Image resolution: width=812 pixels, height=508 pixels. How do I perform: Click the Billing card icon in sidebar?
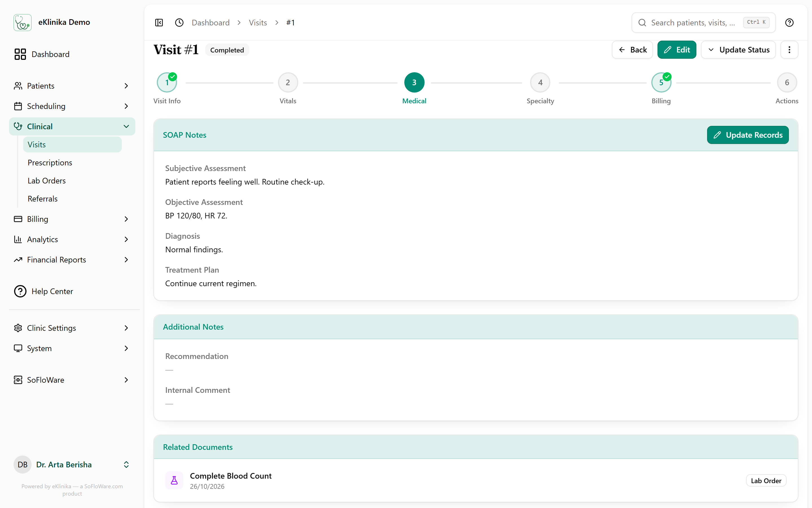(x=18, y=219)
